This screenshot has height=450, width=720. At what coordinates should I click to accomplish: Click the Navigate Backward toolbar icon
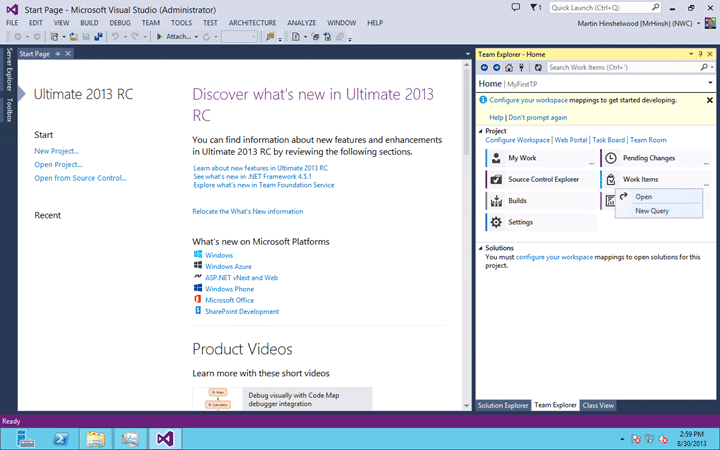click(x=18, y=37)
